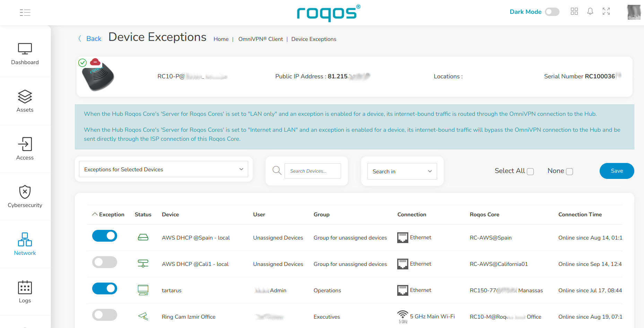
Task: Enable exception for AWS DHCP @Cali1
Action: click(105, 262)
